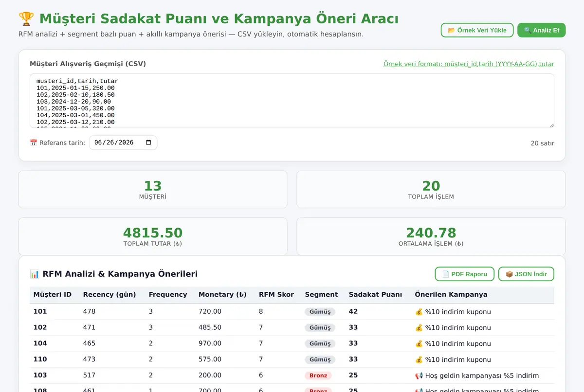The width and height of the screenshot is (584, 392).
Task: Click the 240.78 ORTALAMA İŞLEM card
Action: 431,236
